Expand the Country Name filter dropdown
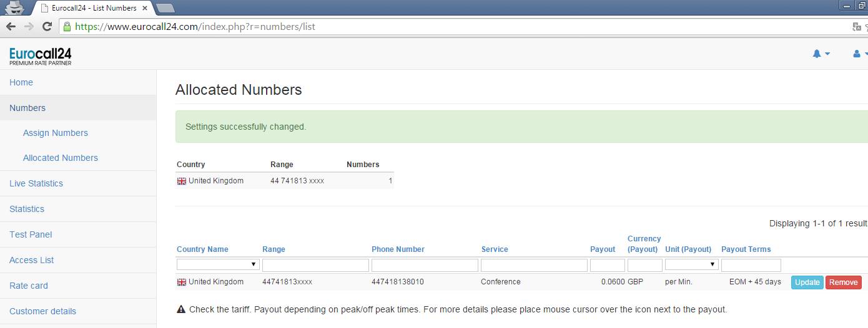Viewport: 868px width, 328px height. pyautogui.click(x=218, y=264)
